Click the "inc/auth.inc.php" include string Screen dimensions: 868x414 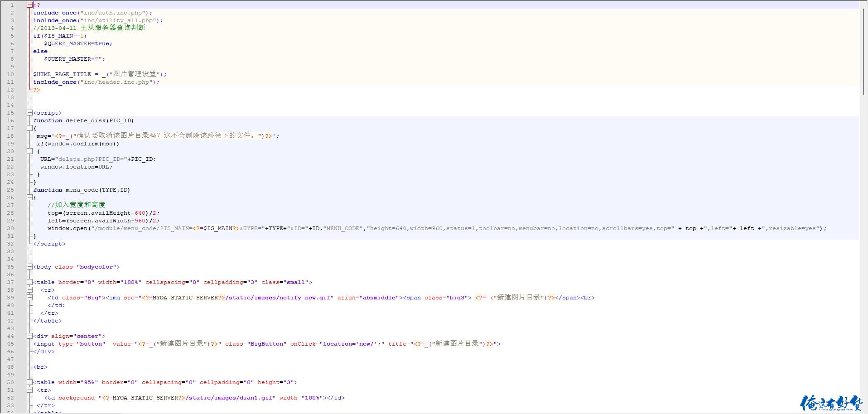click(113, 13)
